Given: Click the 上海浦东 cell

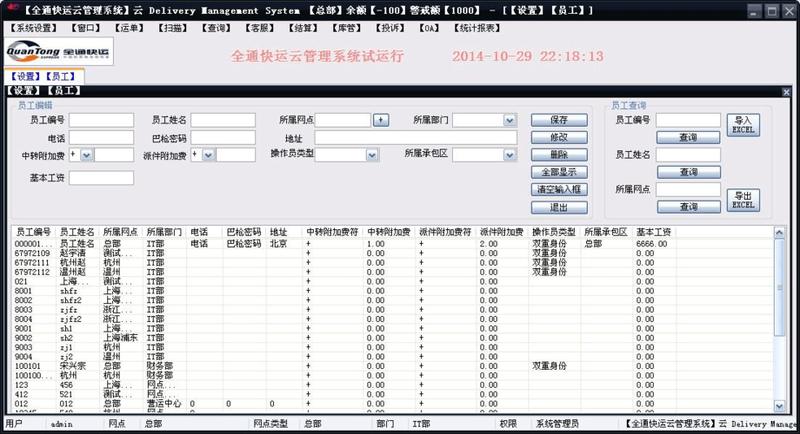Looking at the screenshot, I should tap(120, 338).
